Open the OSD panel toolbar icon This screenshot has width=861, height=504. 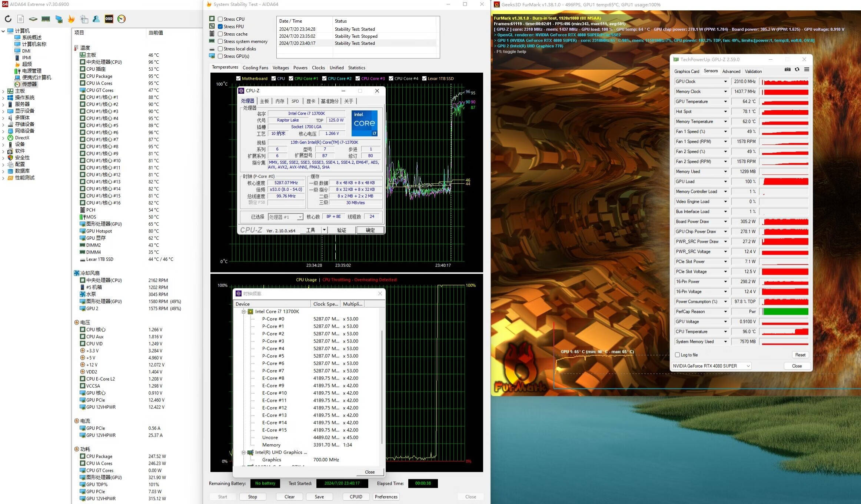[109, 19]
